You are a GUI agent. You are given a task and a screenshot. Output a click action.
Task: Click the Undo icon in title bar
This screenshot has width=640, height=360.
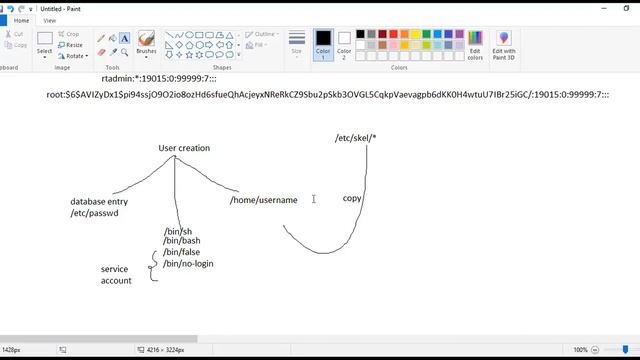coord(11,9)
